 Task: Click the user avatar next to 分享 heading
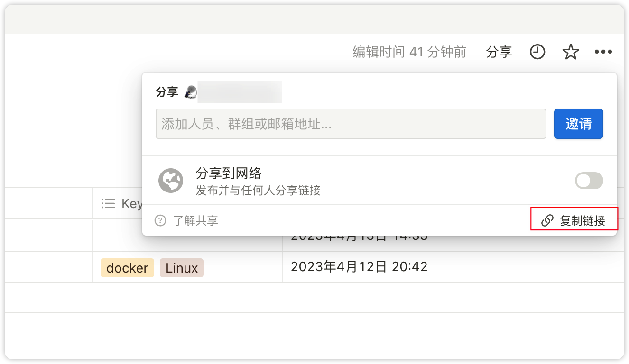click(191, 92)
